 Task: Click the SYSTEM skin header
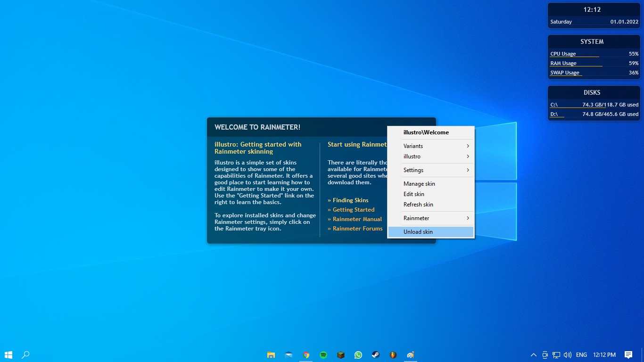(x=592, y=41)
